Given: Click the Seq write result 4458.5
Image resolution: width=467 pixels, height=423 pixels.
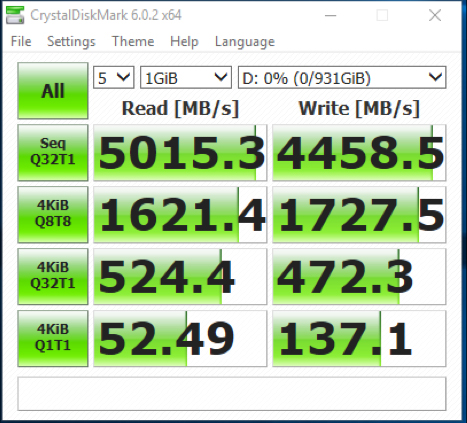Looking at the screenshot, I should (x=359, y=153).
